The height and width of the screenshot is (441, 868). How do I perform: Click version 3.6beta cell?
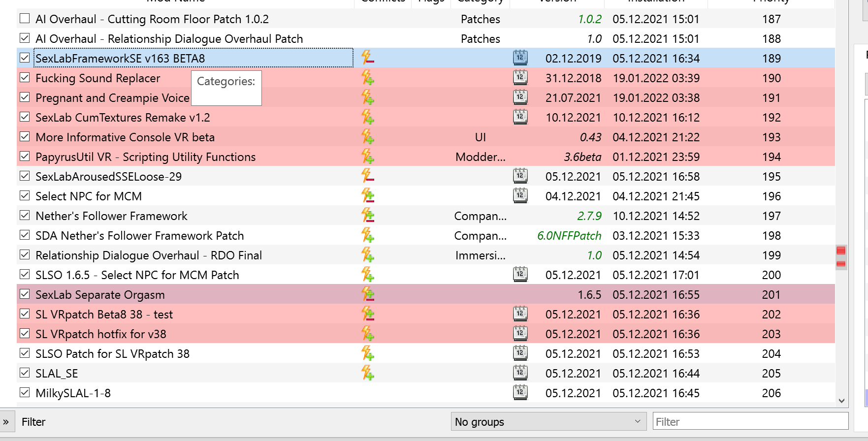[582, 157]
